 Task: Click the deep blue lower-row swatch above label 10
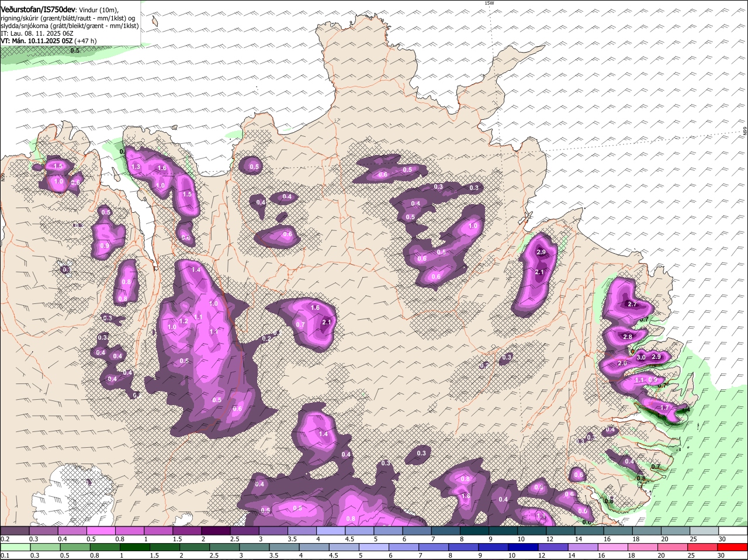[x=523, y=547]
